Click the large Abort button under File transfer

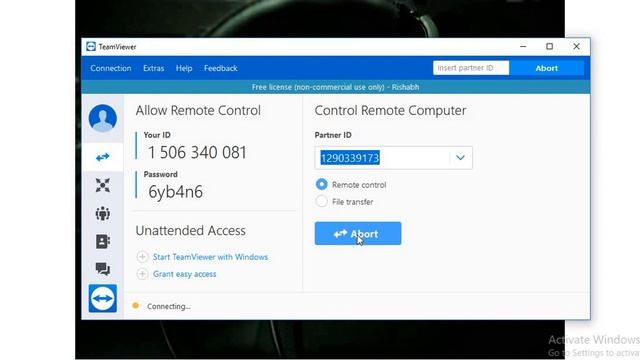click(358, 233)
